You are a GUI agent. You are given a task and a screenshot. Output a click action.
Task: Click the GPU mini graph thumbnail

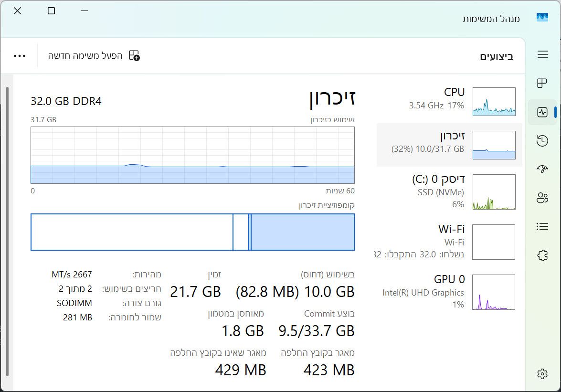(494, 292)
